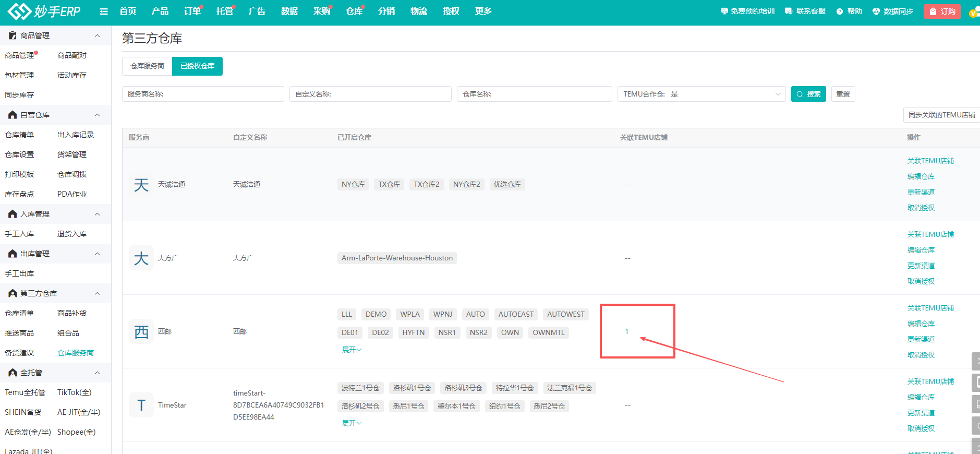Image resolution: width=980 pixels, height=454 pixels.
Task: Click 取消授权 link for 大方广
Action: (x=921, y=281)
